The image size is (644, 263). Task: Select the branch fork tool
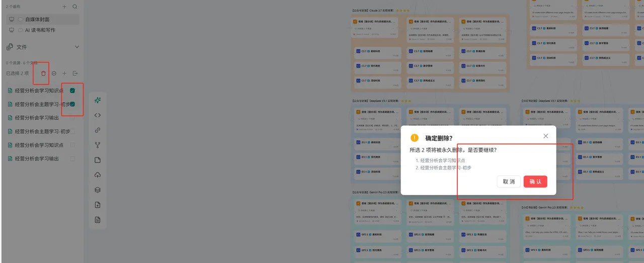[x=98, y=145]
